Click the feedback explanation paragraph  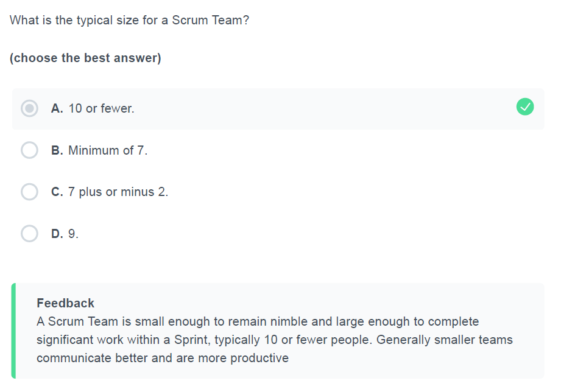point(275,340)
